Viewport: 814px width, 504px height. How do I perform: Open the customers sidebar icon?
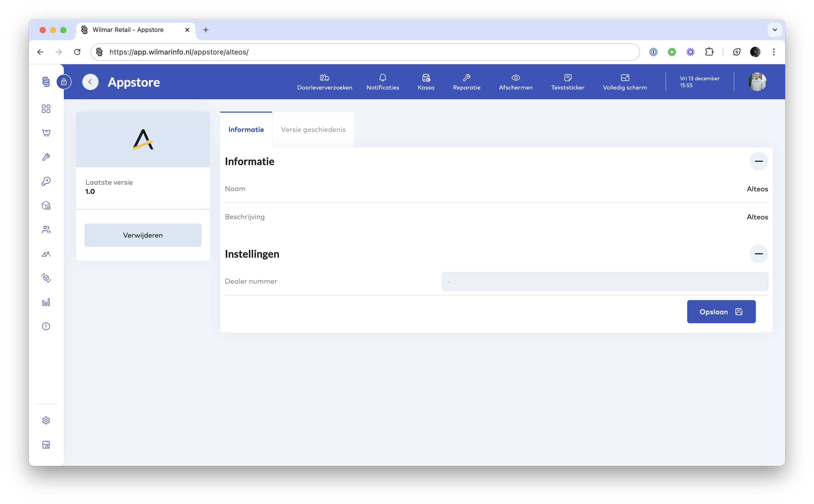point(46,230)
